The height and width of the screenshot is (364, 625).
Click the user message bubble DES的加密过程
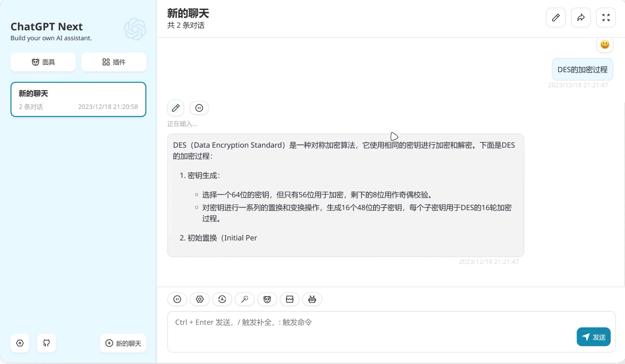(x=582, y=69)
